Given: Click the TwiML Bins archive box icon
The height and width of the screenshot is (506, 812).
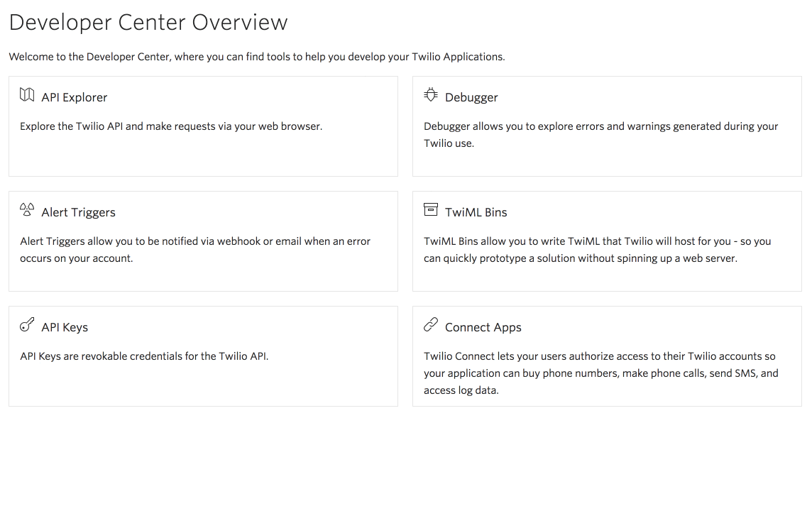Looking at the screenshot, I should (x=431, y=209).
